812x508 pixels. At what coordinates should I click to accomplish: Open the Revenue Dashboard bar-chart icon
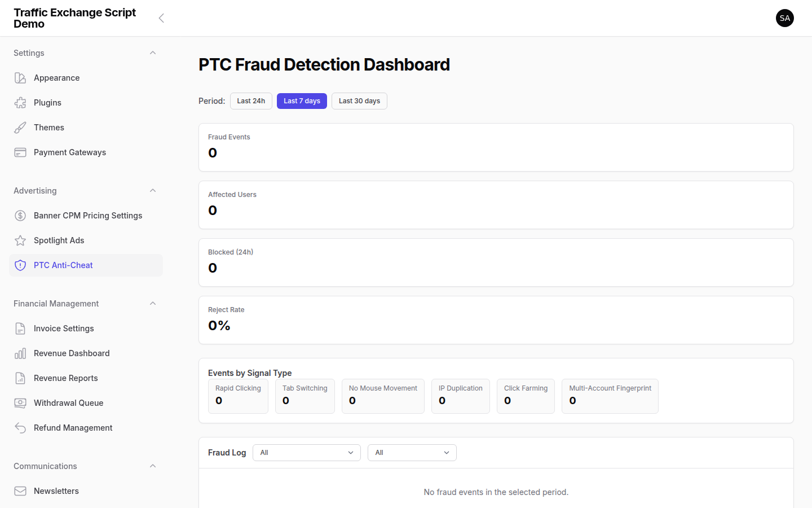point(20,353)
